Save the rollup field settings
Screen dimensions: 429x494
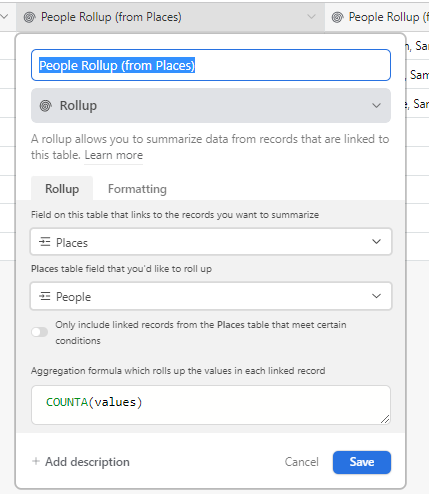362,462
